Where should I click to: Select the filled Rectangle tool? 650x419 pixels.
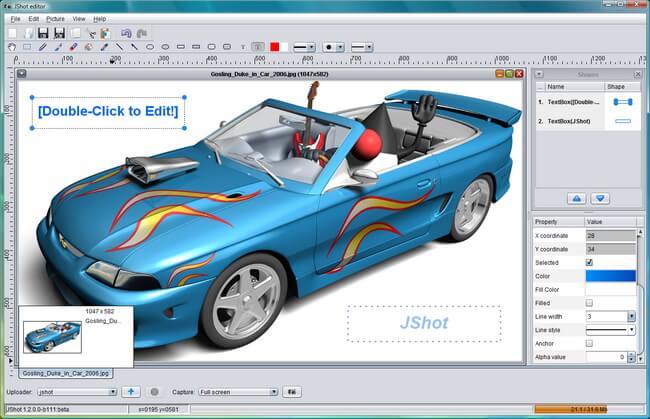[196, 47]
